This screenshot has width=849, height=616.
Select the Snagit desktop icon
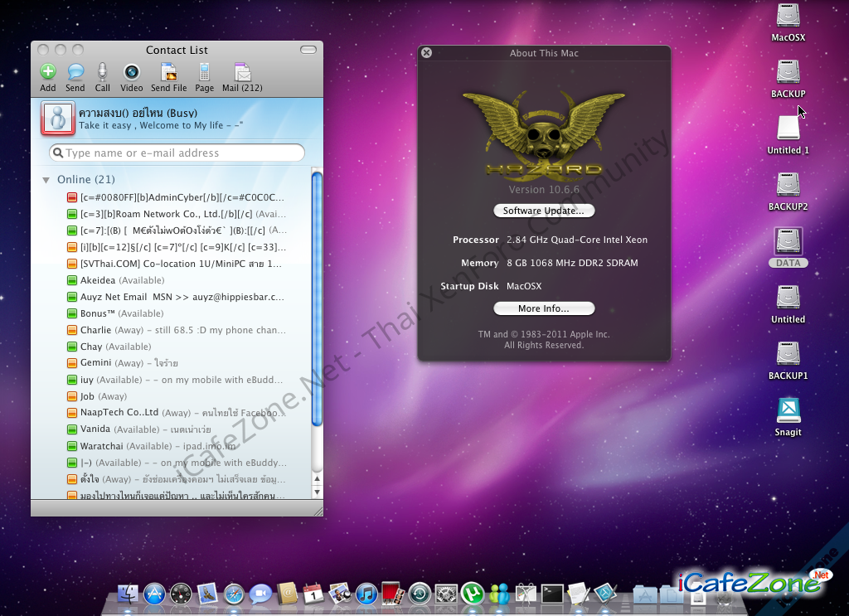point(788,415)
